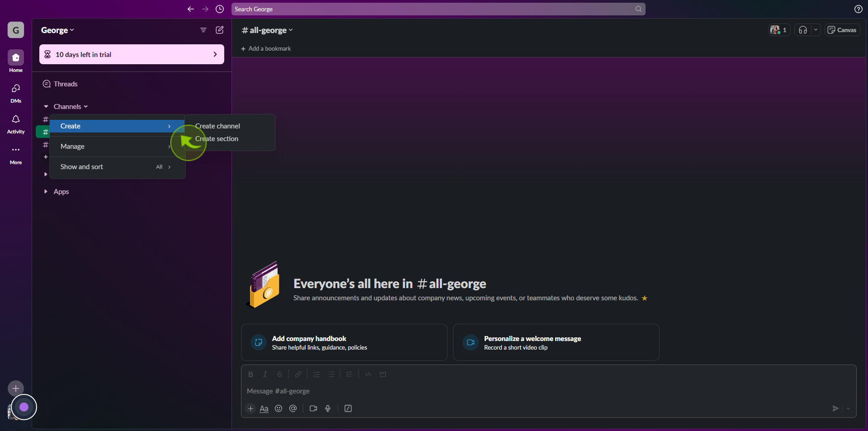The image size is (868, 431).
Task: Open huddle options chevron
Action: coord(816,30)
